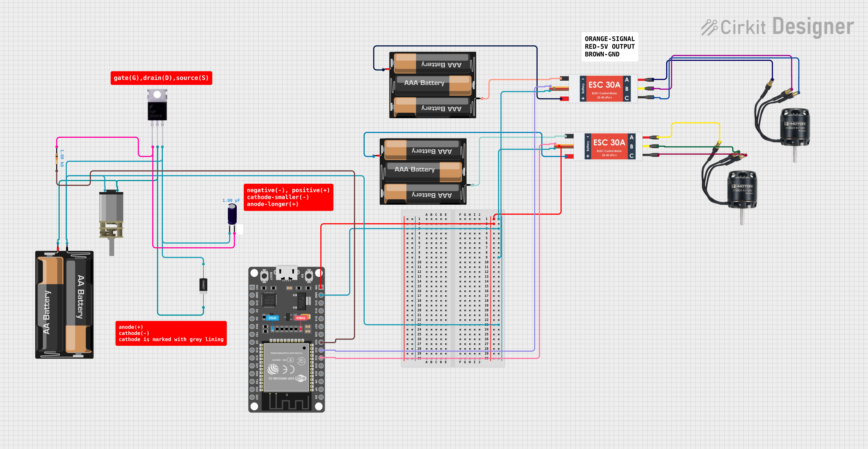Screen dimensions: 868x449
Task: Select the DC gear motor component
Action: (111, 222)
